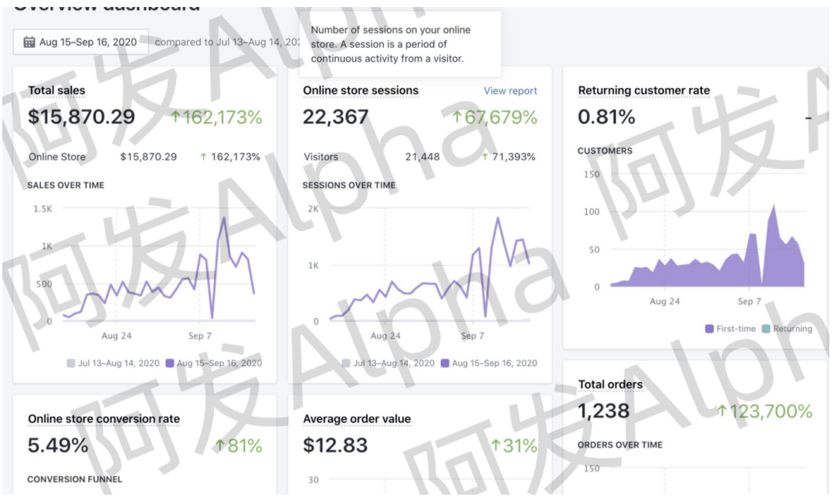
Task: Click the Online store sessions heading
Action: click(x=361, y=91)
